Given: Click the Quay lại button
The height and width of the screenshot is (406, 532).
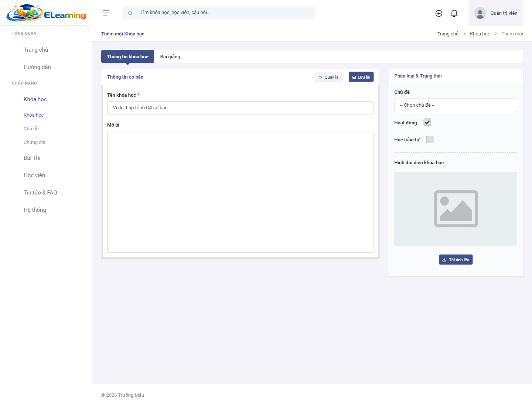Looking at the screenshot, I should (329, 77).
